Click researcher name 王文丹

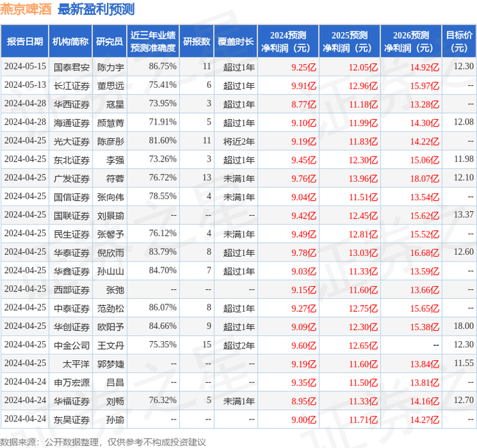(110, 346)
